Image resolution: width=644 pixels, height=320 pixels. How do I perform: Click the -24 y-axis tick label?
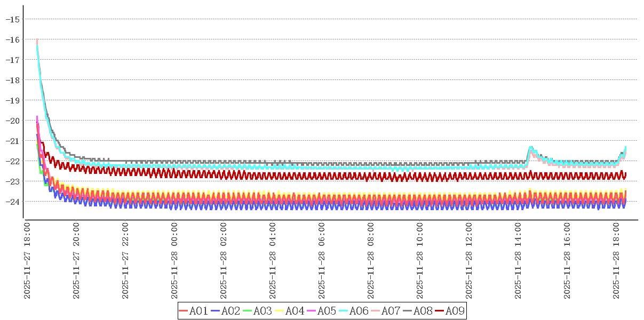click(13, 202)
